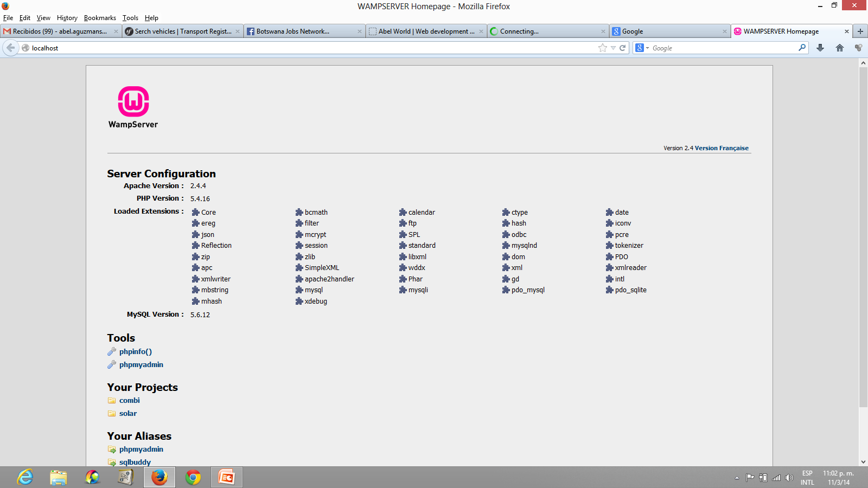Click the network signal tray icon
The width and height of the screenshot is (868, 488).
pos(776,478)
